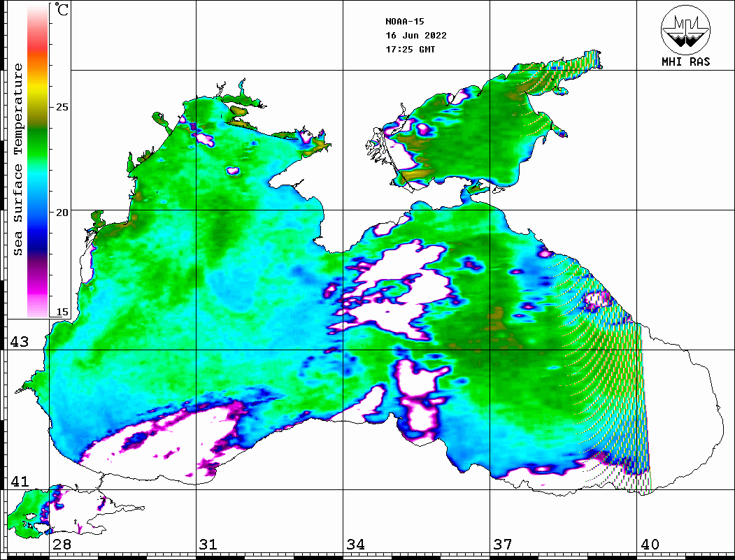
Task: Click the latitude label 43
Action: coord(19,342)
